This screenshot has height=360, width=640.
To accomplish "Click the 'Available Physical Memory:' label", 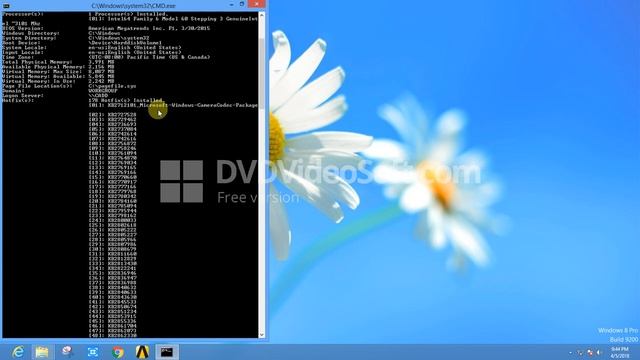I will click(x=44, y=67).
